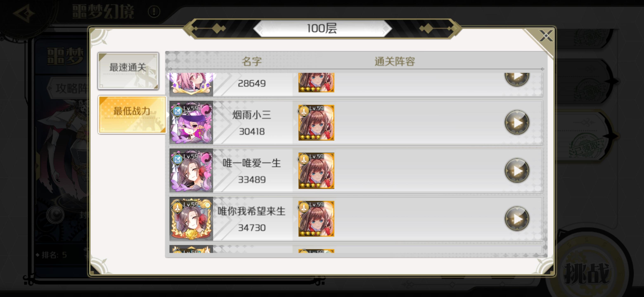The height and width of the screenshot is (297, 644).
Task: Open 烟雨小三 player avatar
Action: coord(191,122)
